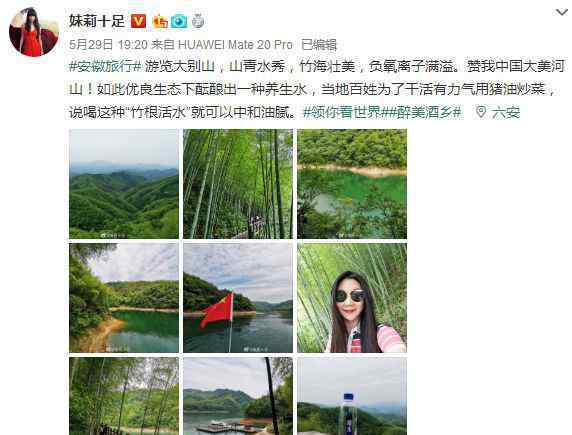Open the bamboo forest pathway photo
The height and width of the screenshot is (435, 572).
pyautogui.click(x=238, y=184)
